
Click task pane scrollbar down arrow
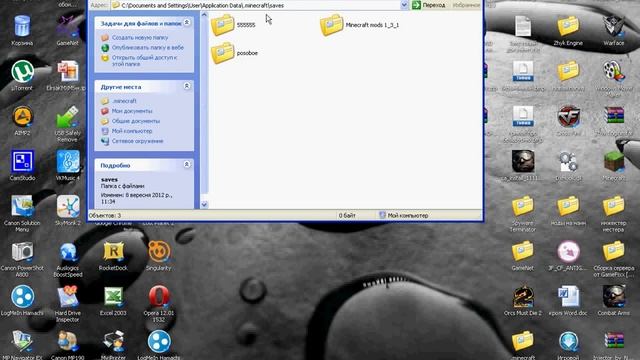pos(204,204)
